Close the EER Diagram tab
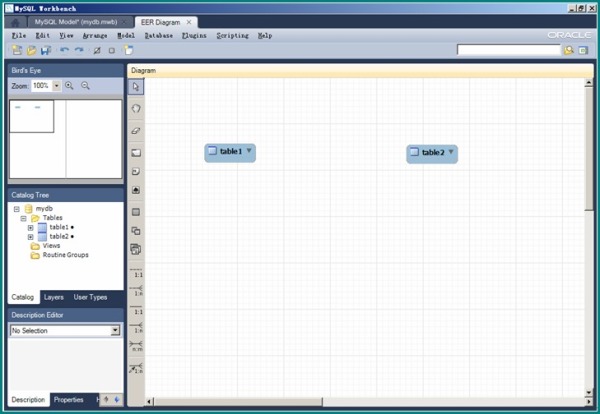600x414 pixels. [x=189, y=22]
